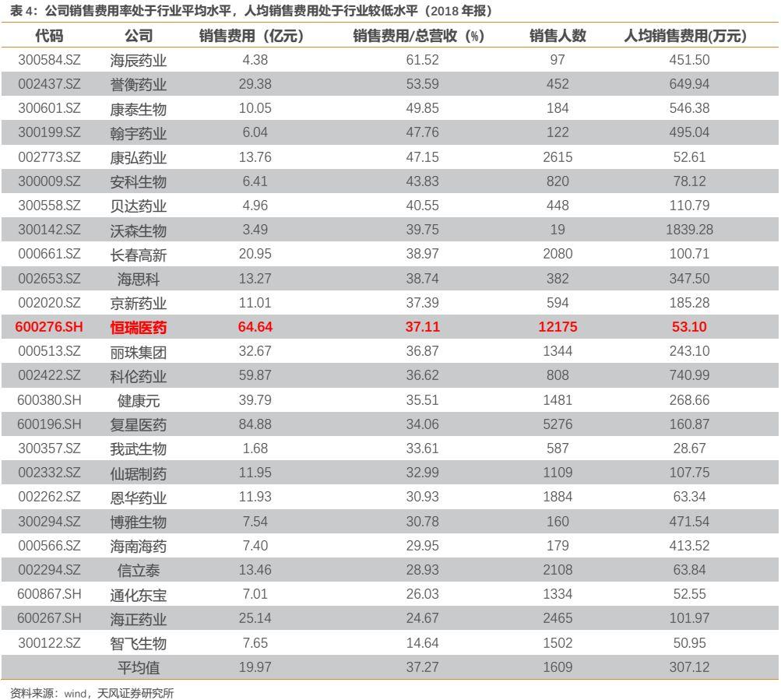The height and width of the screenshot is (700, 781).
Task: Select company name 康弘药业
Action: click(139, 157)
